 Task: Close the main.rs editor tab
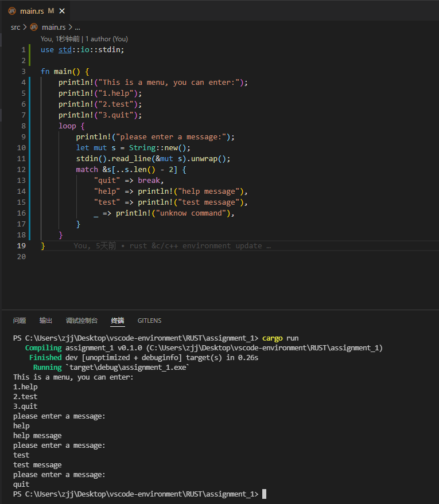pos(62,11)
